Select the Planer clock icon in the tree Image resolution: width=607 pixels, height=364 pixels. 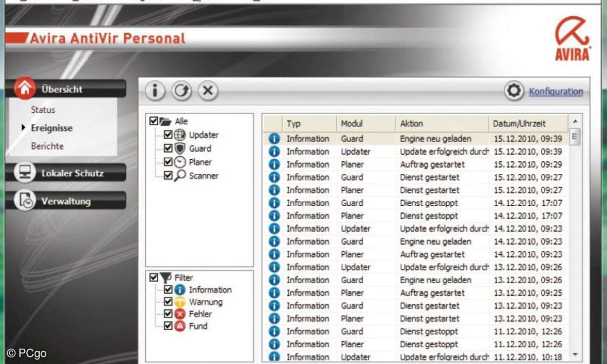click(x=180, y=162)
